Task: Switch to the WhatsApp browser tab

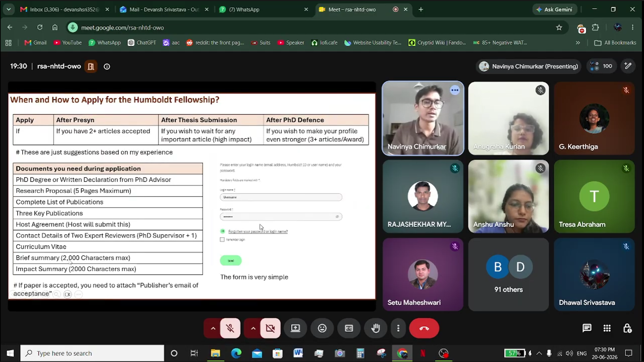Action: [263, 9]
